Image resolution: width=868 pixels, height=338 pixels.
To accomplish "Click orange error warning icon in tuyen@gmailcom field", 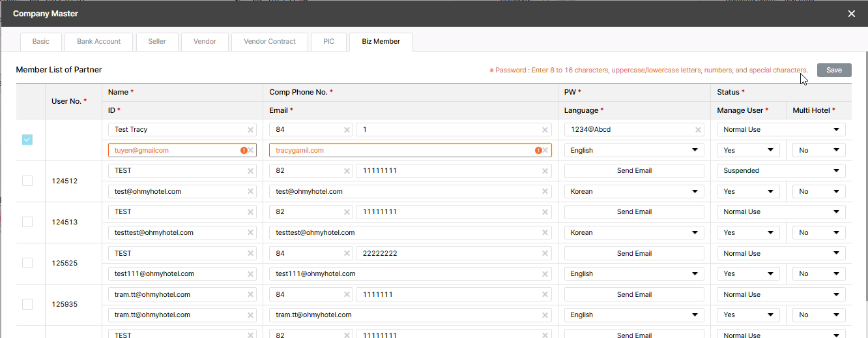I will click(x=244, y=150).
